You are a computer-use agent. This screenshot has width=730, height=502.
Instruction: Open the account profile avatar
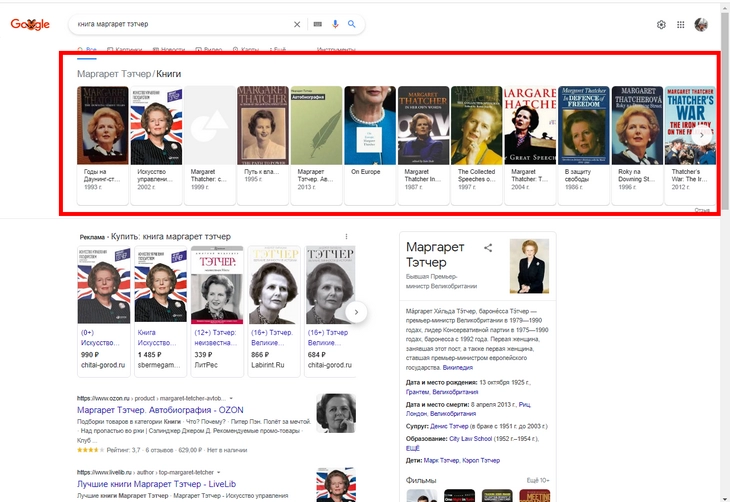[x=701, y=25]
